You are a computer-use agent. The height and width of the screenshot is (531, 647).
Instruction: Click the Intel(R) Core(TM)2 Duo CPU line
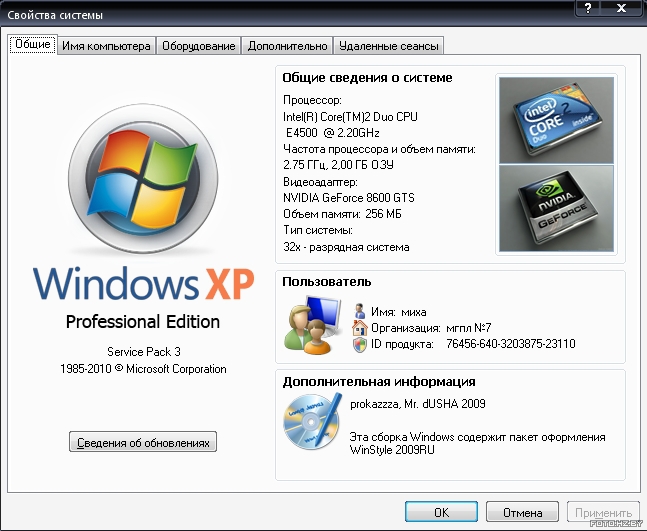coord(350,117)
